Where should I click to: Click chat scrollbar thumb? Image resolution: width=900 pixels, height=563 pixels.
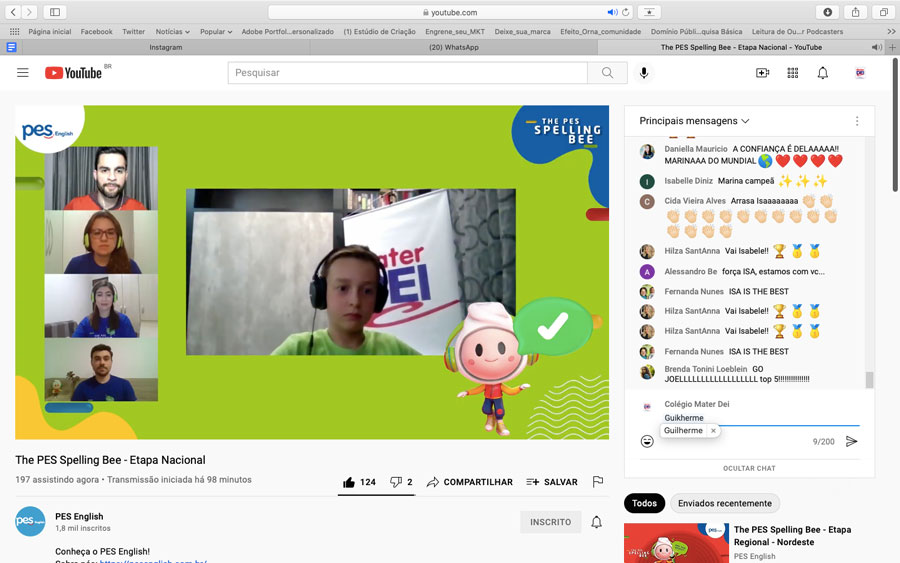click(x=870, y=379)
